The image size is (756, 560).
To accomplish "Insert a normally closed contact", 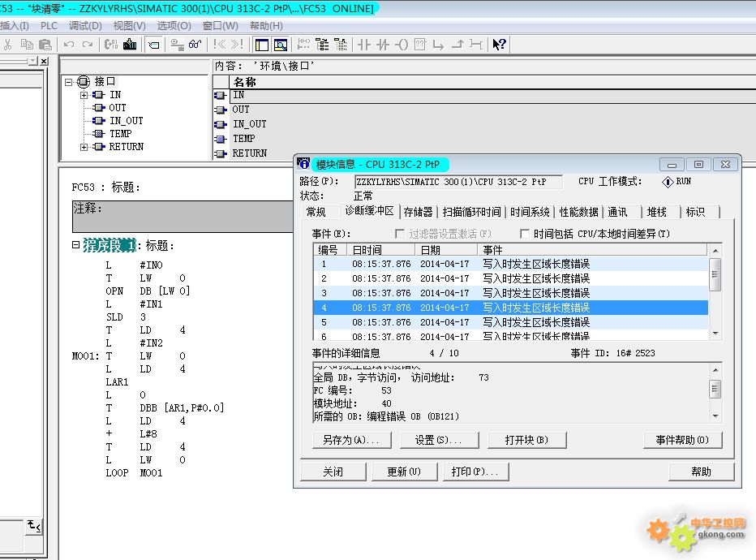I will [383, 45].
